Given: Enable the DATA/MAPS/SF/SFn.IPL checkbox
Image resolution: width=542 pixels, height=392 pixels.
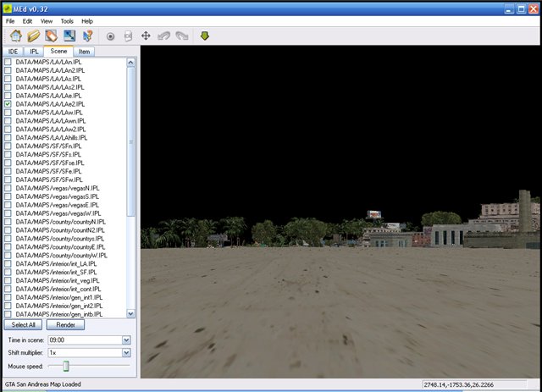Looking at the screenshot, I should [8, 146].
